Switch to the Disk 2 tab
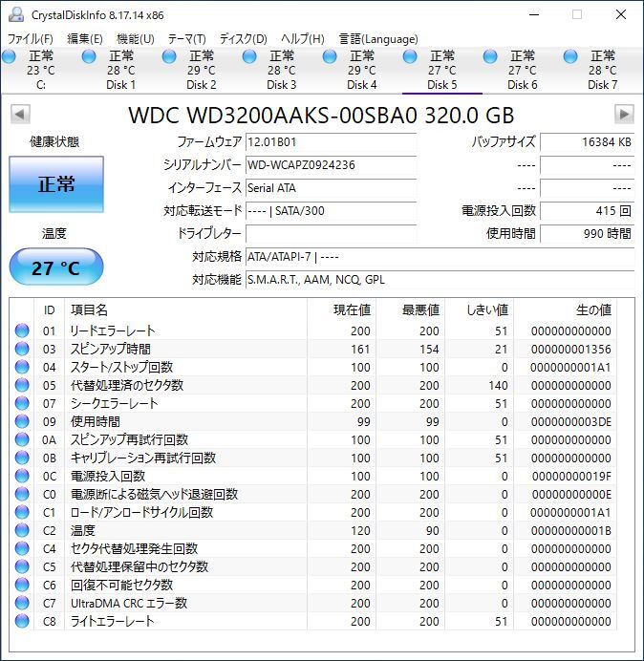Viewport: 644px width, 661px height. click(202, 70)
